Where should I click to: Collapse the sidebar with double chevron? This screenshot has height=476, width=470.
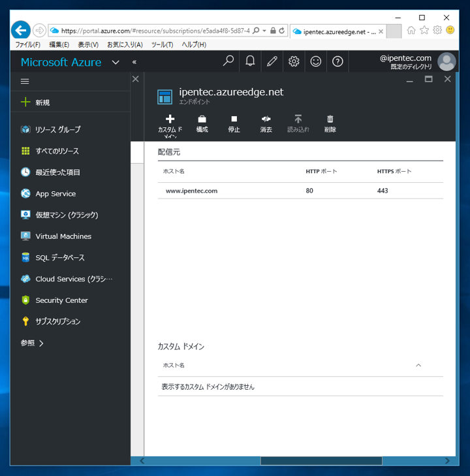(x=134, y=62)
